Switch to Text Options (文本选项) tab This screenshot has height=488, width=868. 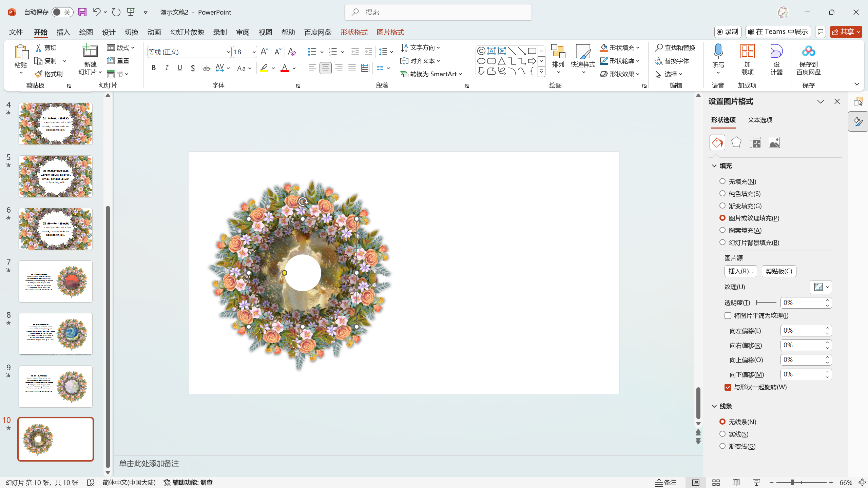pyautogui.click(x=760, y=120)
